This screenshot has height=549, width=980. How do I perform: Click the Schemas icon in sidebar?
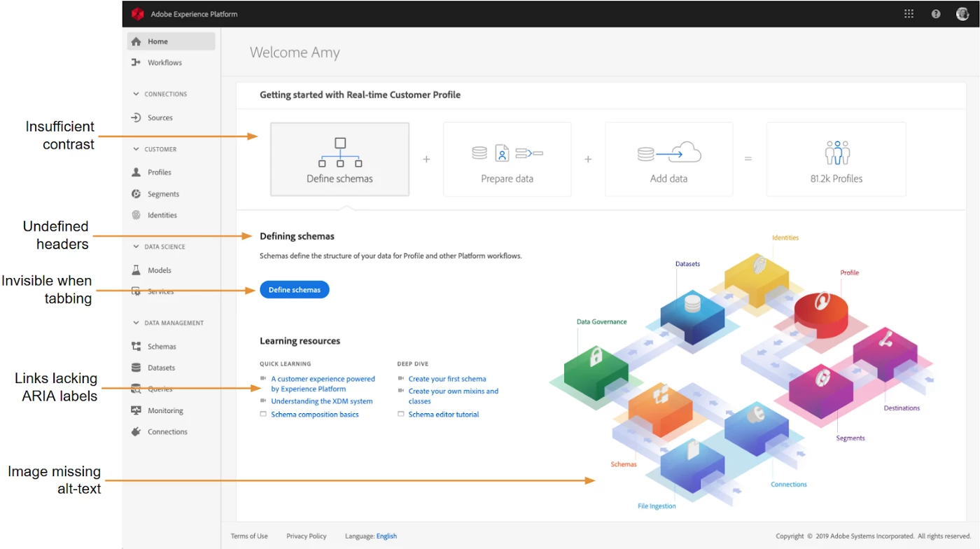[136, 347]
